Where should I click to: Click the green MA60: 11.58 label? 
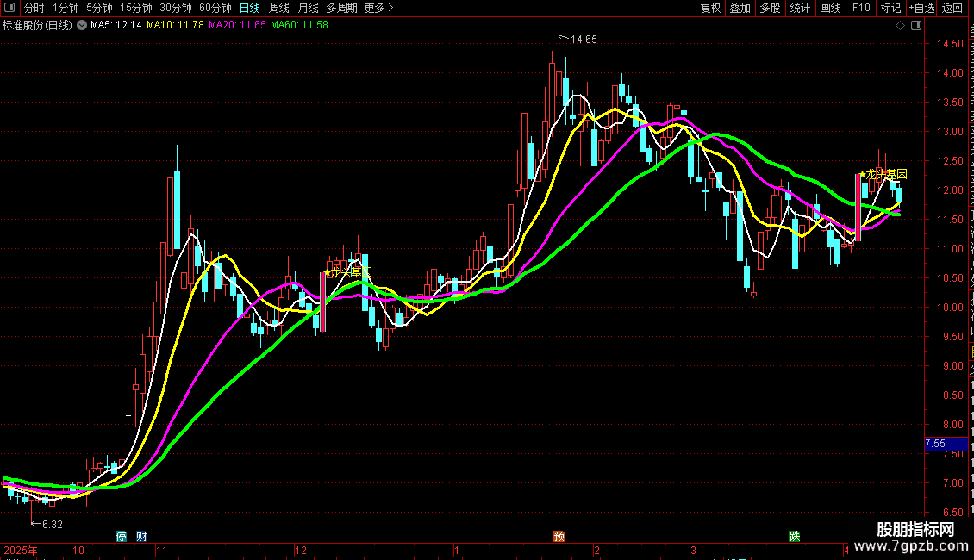(x=299, y=25)
